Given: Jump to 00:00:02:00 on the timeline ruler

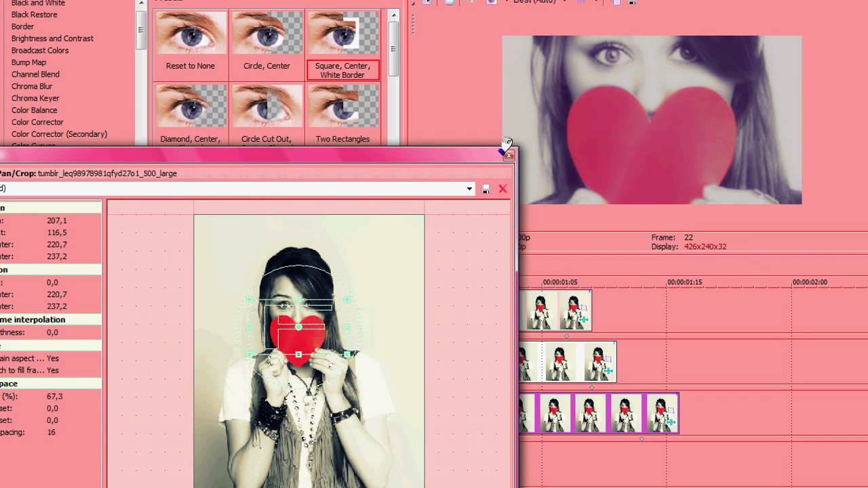Looking at the screenshot, I should coord(810,282).
